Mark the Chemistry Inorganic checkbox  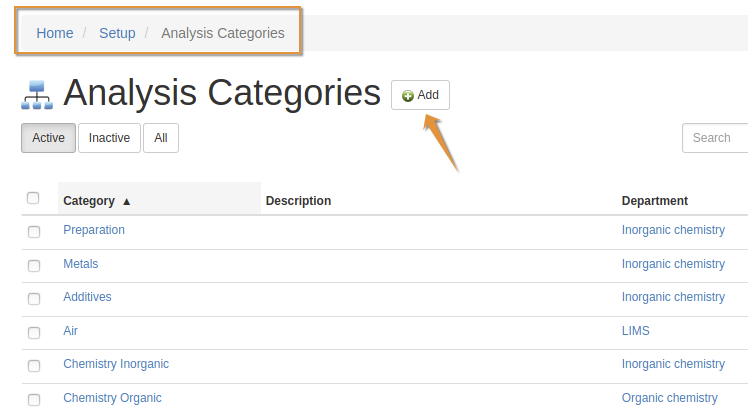34,366
